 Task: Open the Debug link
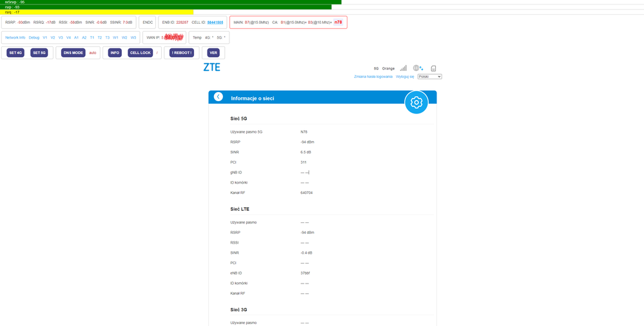(x=34, y=37)
